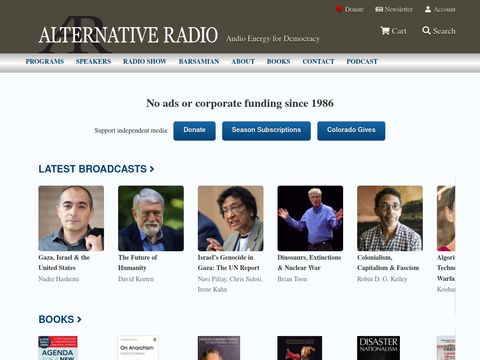480x360 pixels.
Task: Go to the Contact page
Action: click(x=318, y=61)
